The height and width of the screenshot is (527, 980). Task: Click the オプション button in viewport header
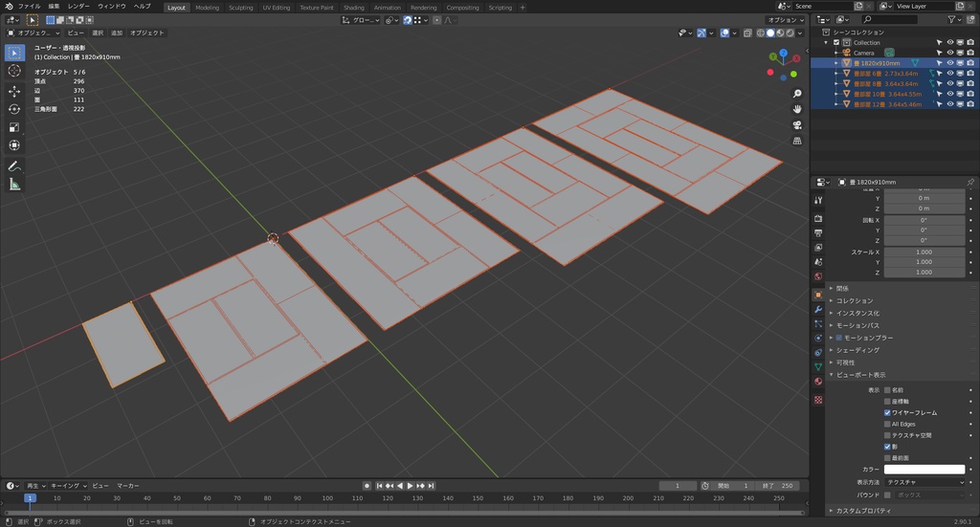point(785,19)
